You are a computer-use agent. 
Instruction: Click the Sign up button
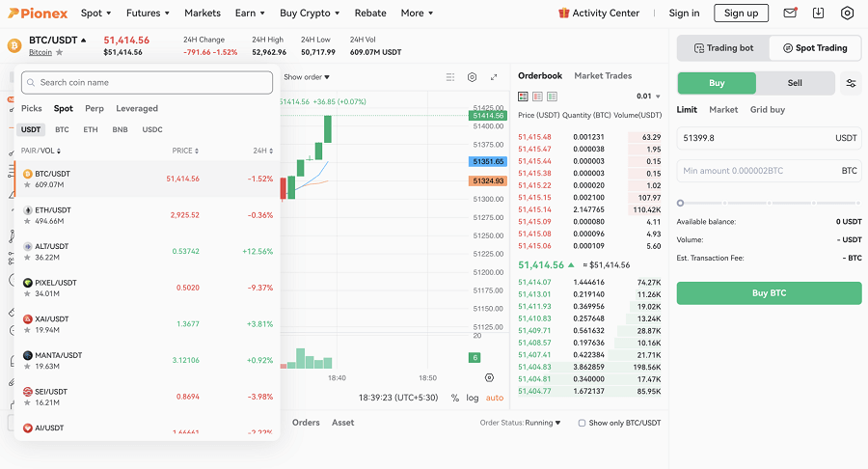click(x=742, y=13)
